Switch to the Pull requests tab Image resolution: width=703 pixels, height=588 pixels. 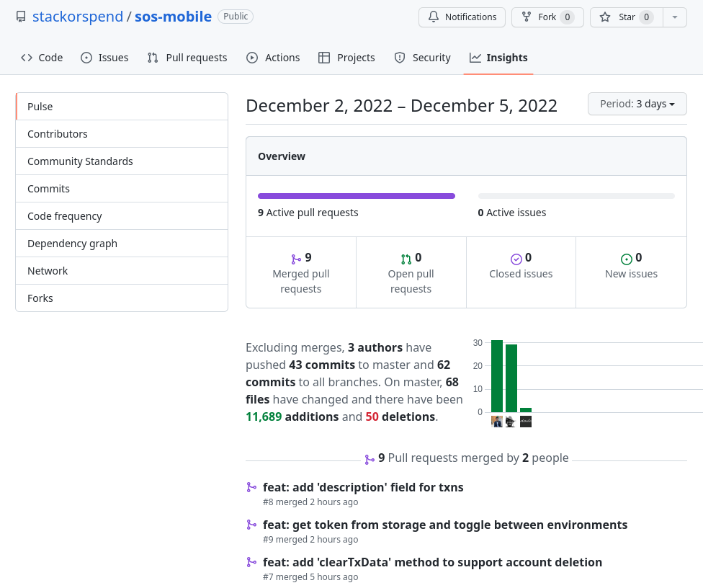click(x=187, y=58)
